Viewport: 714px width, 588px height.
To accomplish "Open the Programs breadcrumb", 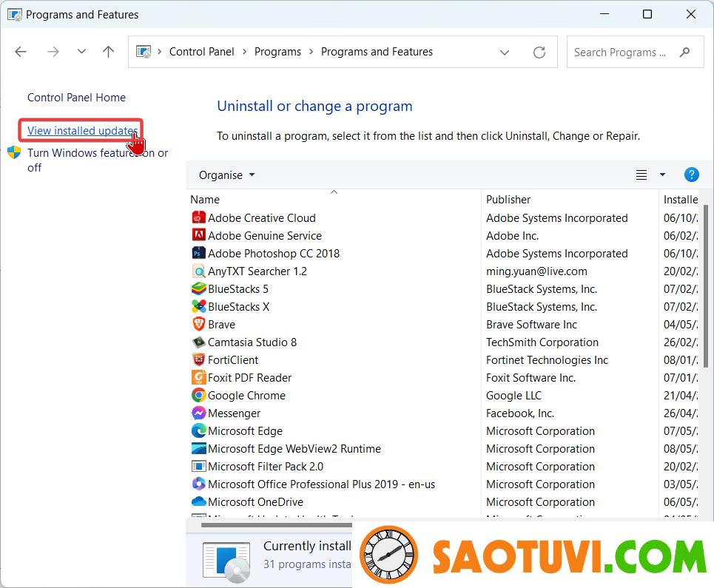I will (x=277, y=52).
